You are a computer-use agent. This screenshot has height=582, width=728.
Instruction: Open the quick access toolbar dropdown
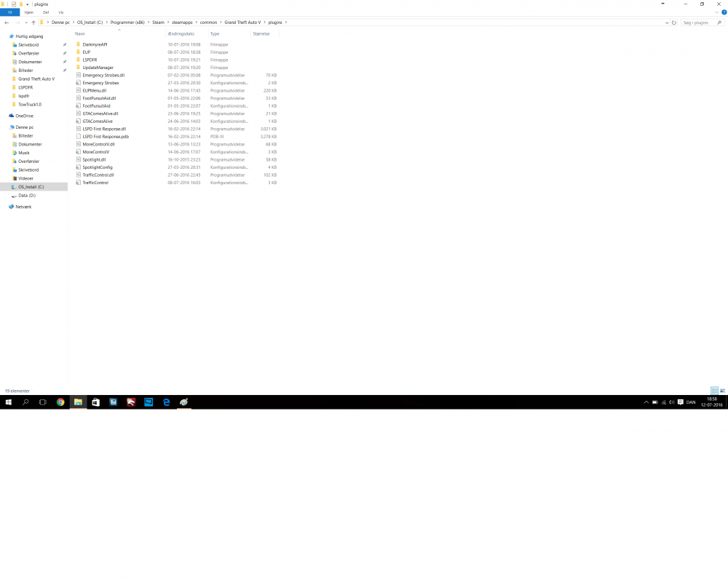pyautogui.click(x=28, y=4)
